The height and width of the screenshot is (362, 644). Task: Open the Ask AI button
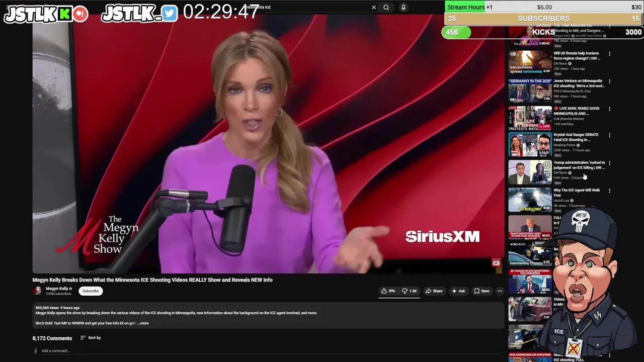(458, 291)
